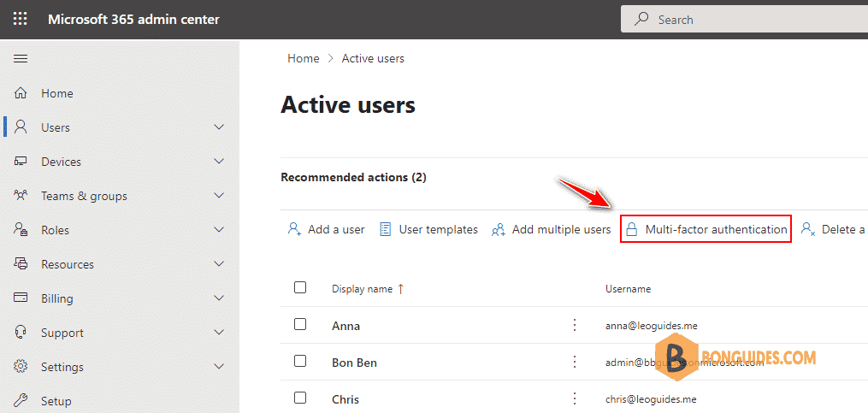This screenshot has height=413, width=868.
Task: Click the Roles icon in sidebar
Action: pyautogui.click(x=21, y=230)
